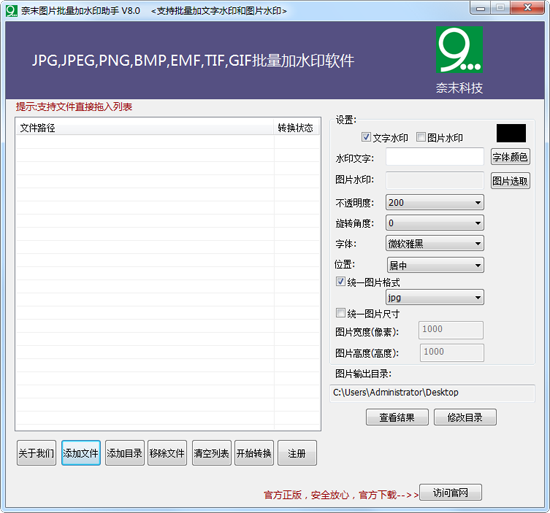550x513 pixels.
Task: Open the 访问官网 link button
Action: click(450, 493)
